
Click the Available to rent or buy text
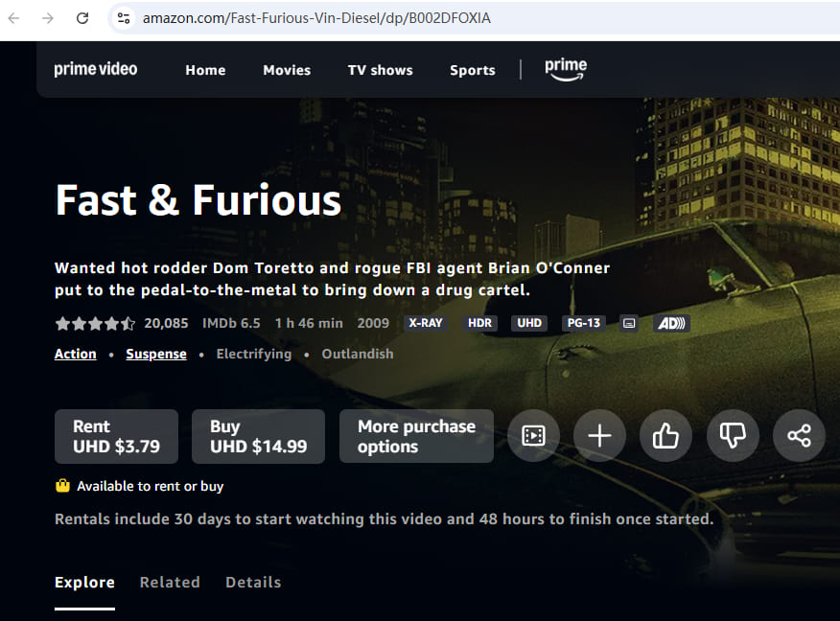(150, 486)
